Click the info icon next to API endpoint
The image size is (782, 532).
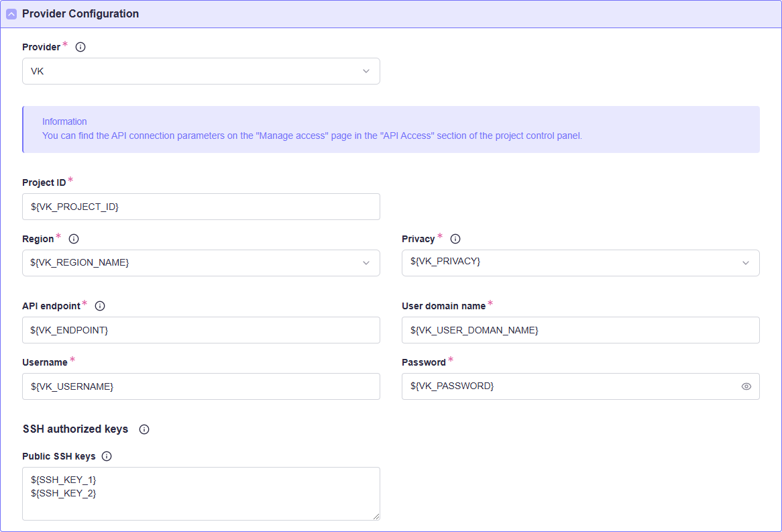[100, 306]
